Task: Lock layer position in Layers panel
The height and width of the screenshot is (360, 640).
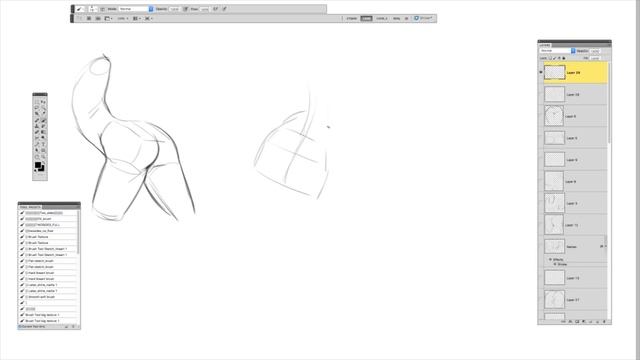Action: click(x=559, y=58)
